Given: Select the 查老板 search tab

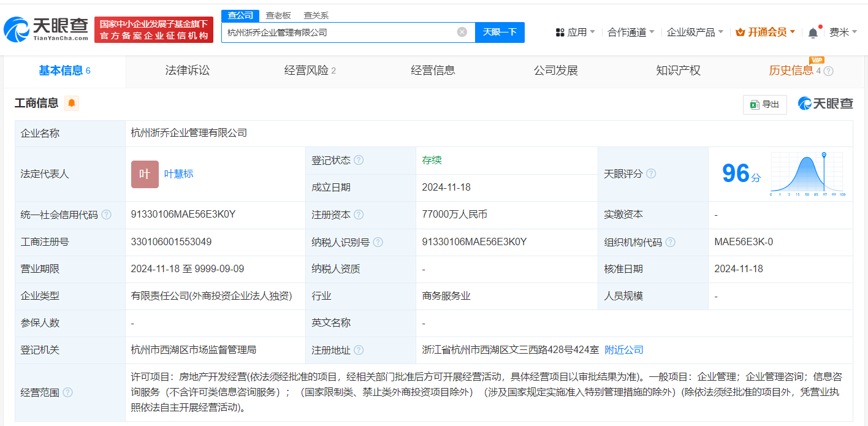Looking at the screenshot, I should (278, 15).
